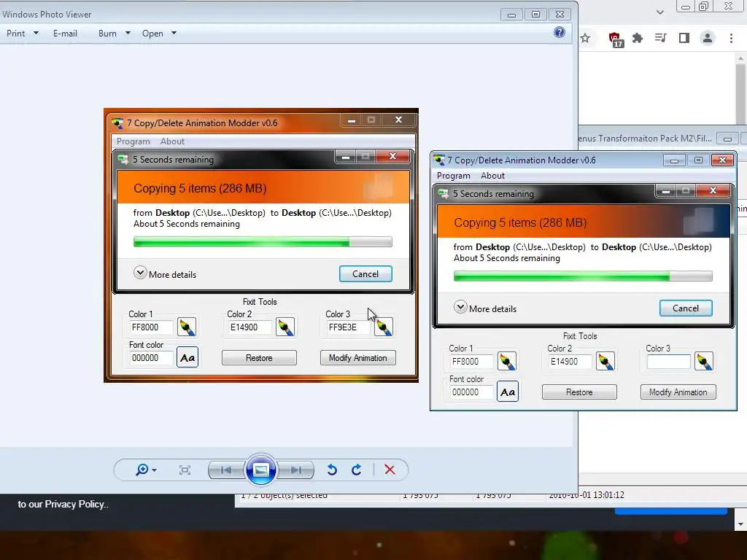Image resolution: width=747 pixels, height=560 pixels.
Task: Open the Burn dropdown arrow in Photo Viewer
Action: pyautogui.click(x=128, y=34)
